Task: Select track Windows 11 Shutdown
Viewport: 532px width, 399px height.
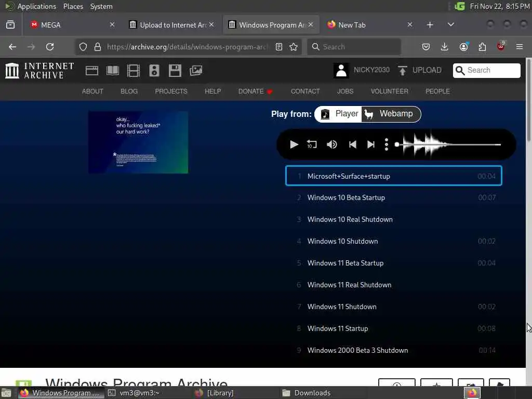Action: [394, 307]
